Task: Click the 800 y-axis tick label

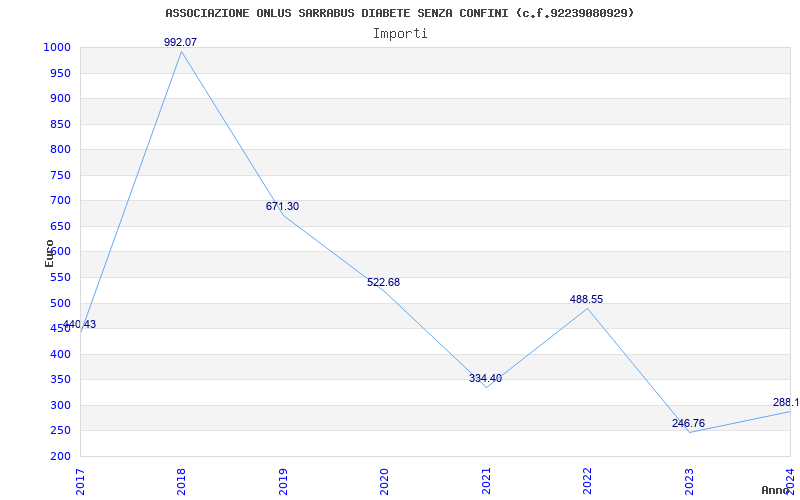Action: pos(60,149)
